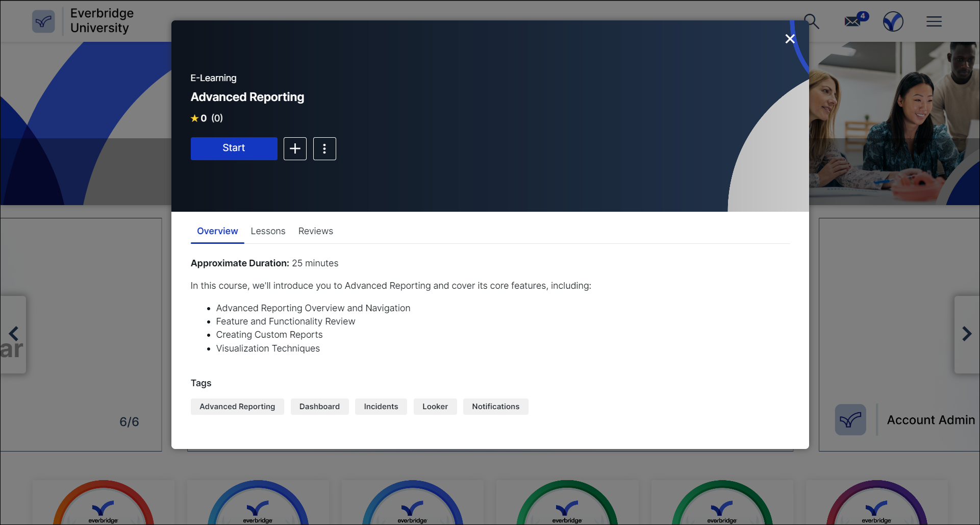The height and width of the screenshot is (525, 980).
Task: Switch to the Lessons tab
Action: [x=268, y=231]
